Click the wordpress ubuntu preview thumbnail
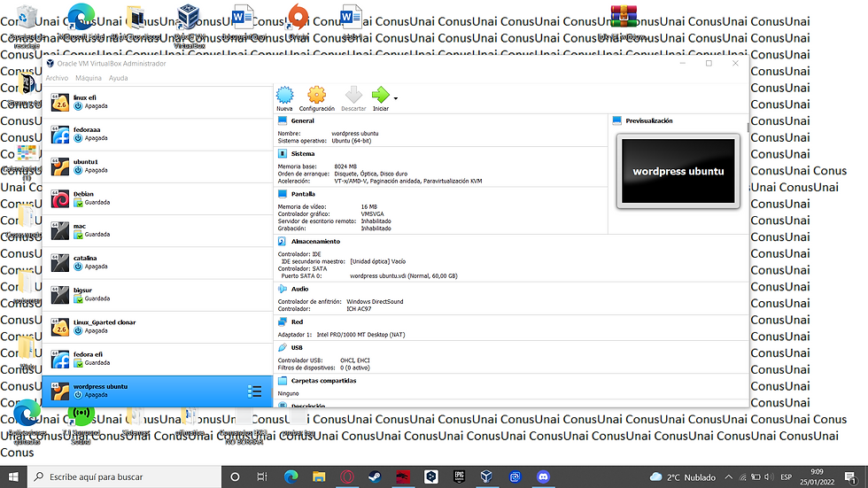 [x=678, y=171]
